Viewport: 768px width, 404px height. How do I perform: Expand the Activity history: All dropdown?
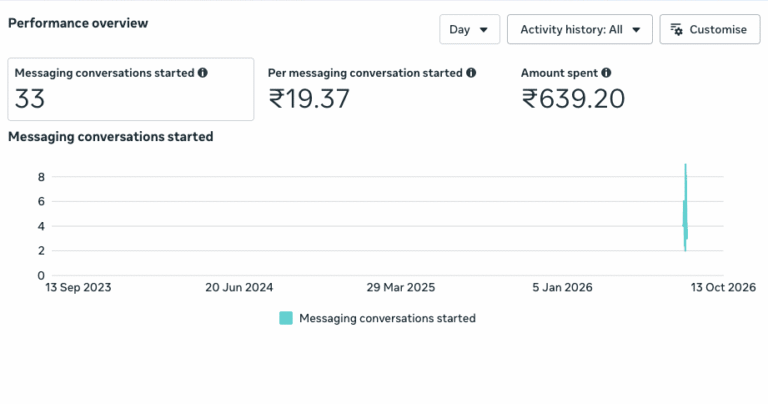(x=579, y=29)
